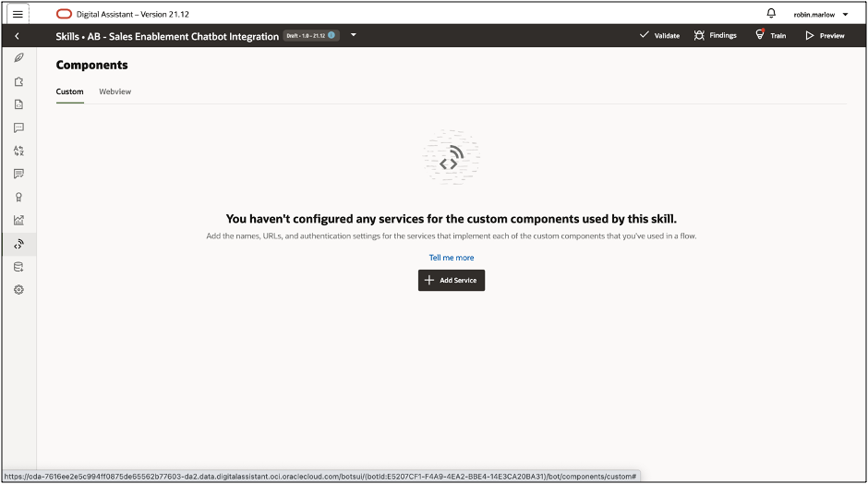Open the Q&A message icon in sidebar
The height and width of the screenshot is (484, 868).
point(18,174)
